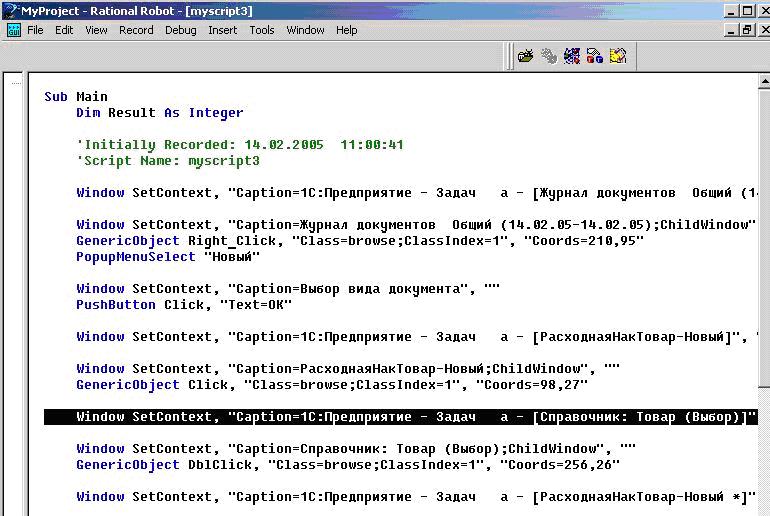Click the scroll-up arrow of the script editor

point(764,81)
